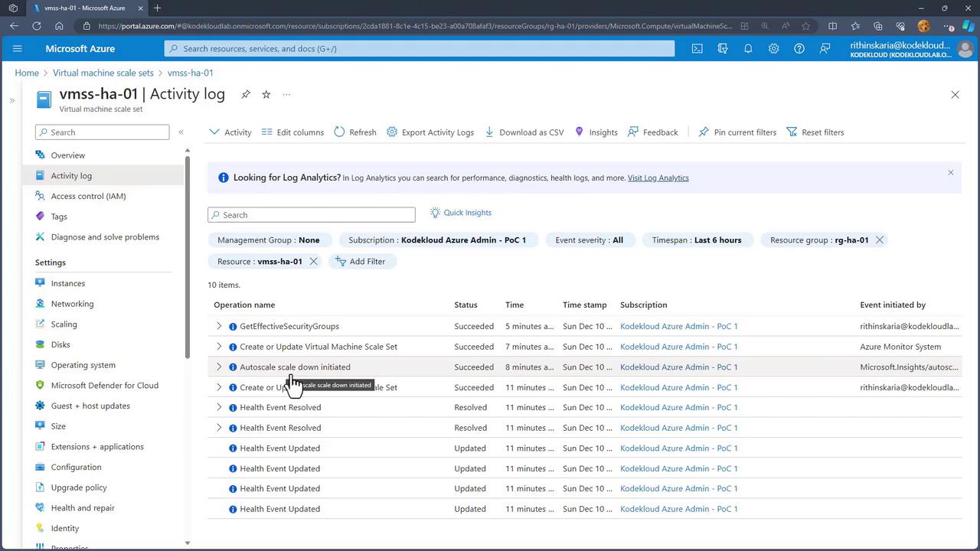This screenshot has width=980, height=551.
Task: Expand the Autoscale scale down initiated row
Action: (219, 367)
